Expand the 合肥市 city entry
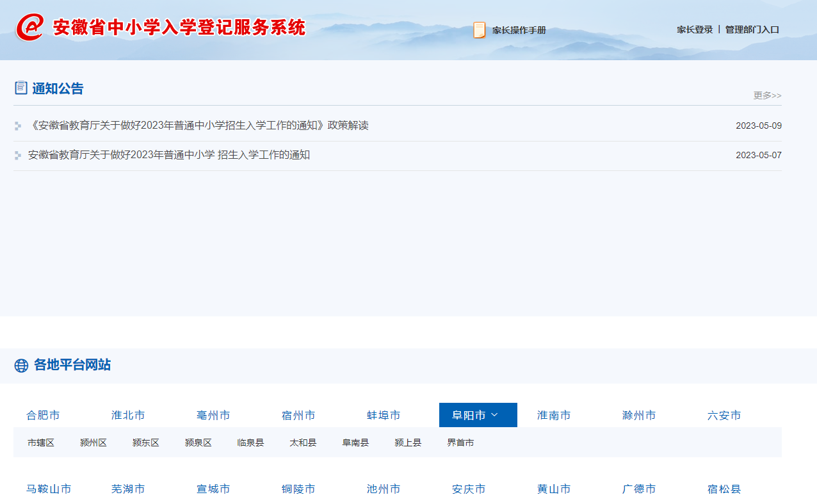817x504 pixels. [43, 416]
